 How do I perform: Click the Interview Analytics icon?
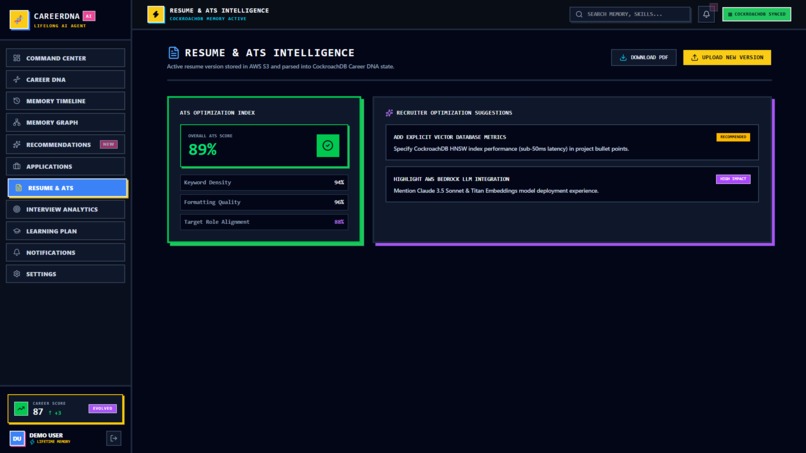[17, 210]
